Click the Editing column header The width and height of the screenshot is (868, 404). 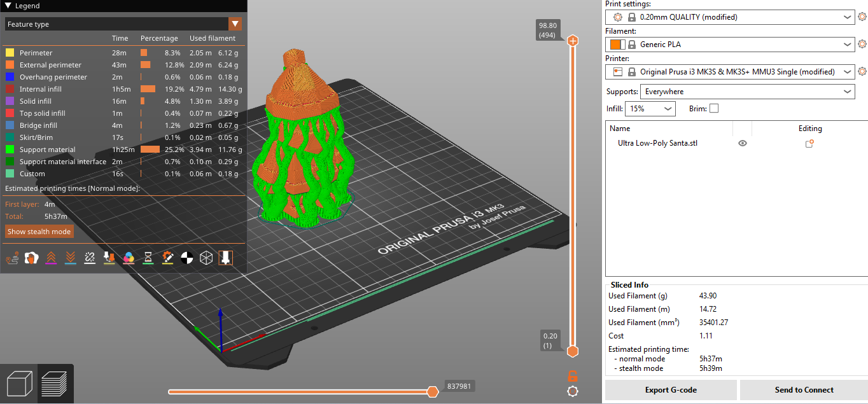[810, 129]
